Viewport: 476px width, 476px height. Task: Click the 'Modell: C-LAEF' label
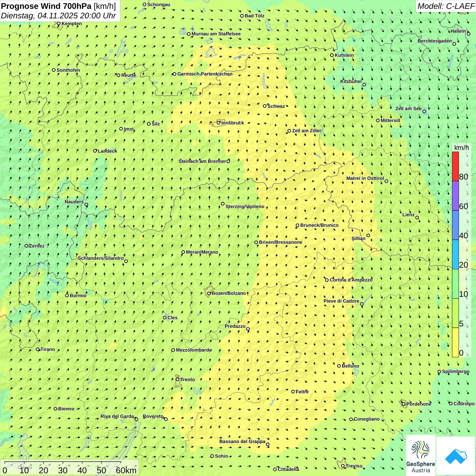446,6
